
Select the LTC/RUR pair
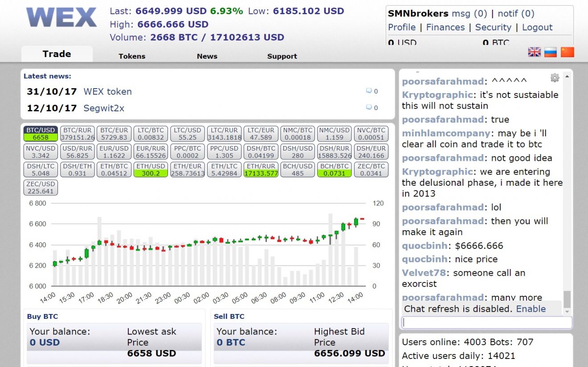click(224, 134)
